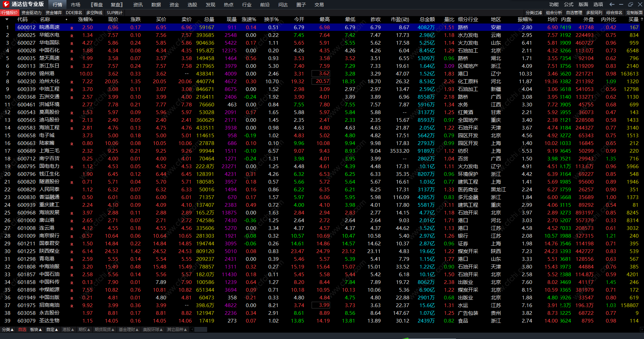Click the 多股同列 button
Image resolution: width=644 pixels, height=339 pixels.
pyautogui.click(x=594, y=13)
